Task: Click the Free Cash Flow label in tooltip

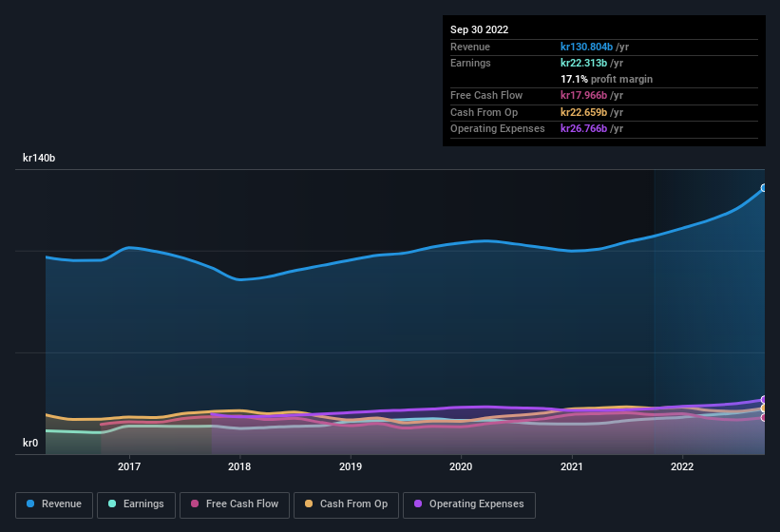Action: point(486,95)
